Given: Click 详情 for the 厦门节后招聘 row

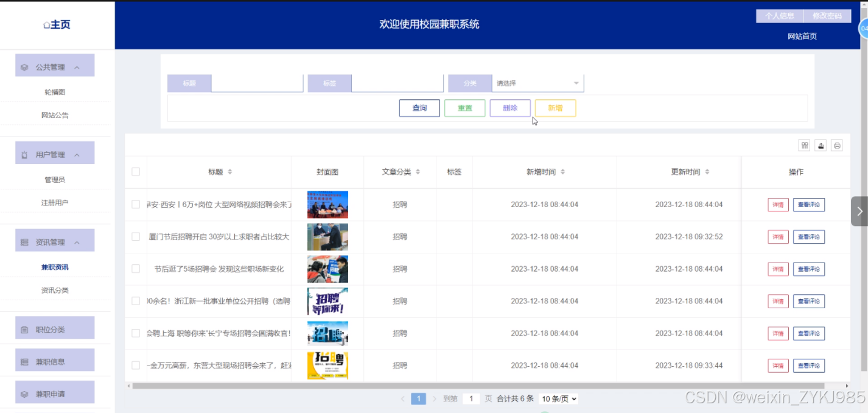Looking at the screenshot, I should [x=778, y=237].
